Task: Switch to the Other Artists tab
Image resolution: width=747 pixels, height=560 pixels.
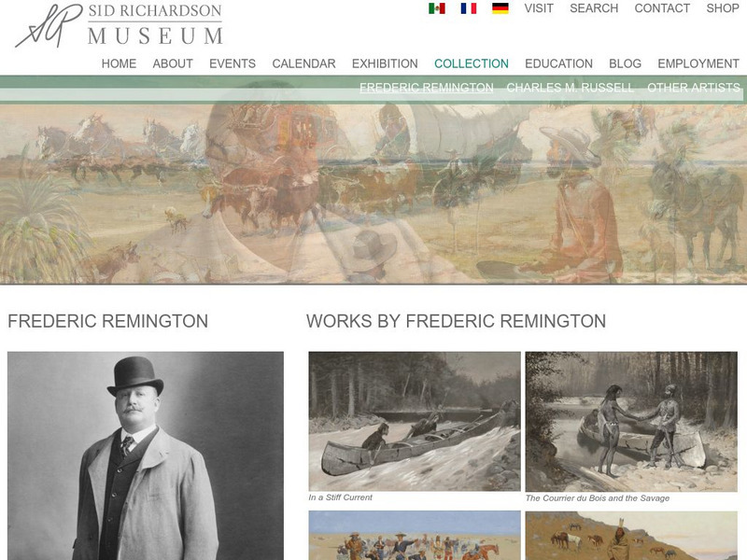Action: click(x=694, y=88)
